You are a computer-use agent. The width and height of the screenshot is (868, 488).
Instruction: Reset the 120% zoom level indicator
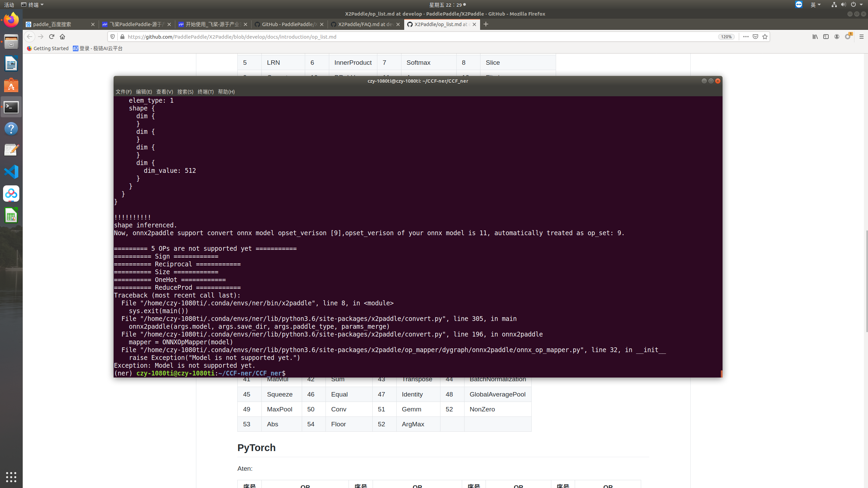click(726, 37)
